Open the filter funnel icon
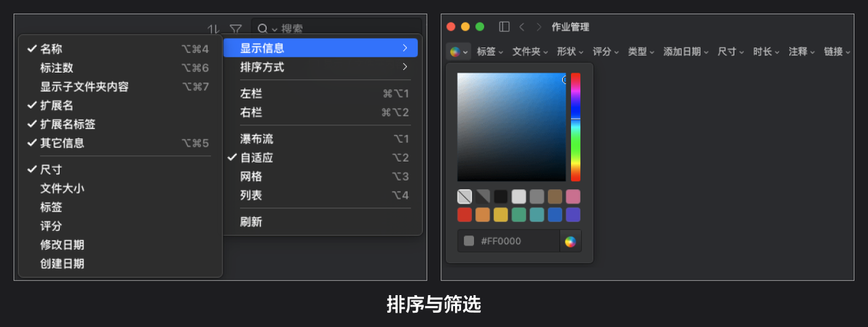The image size is (868, 327). 236,28
